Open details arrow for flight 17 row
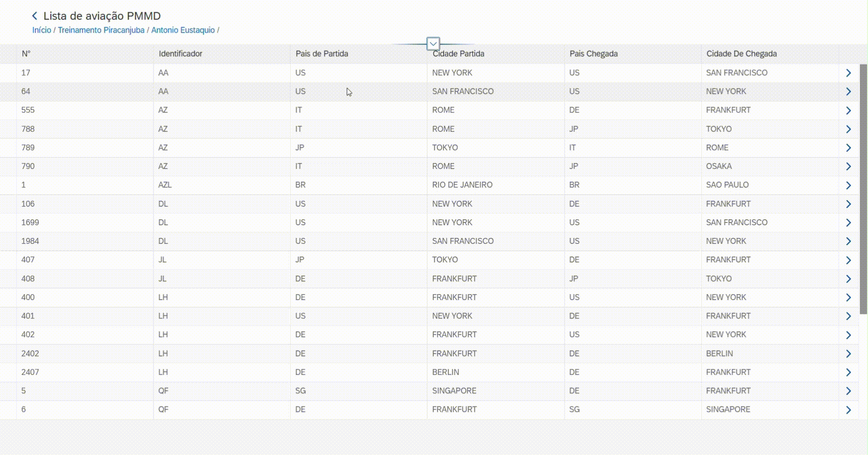This screenshot has height=455, width=868. [848, 73]
